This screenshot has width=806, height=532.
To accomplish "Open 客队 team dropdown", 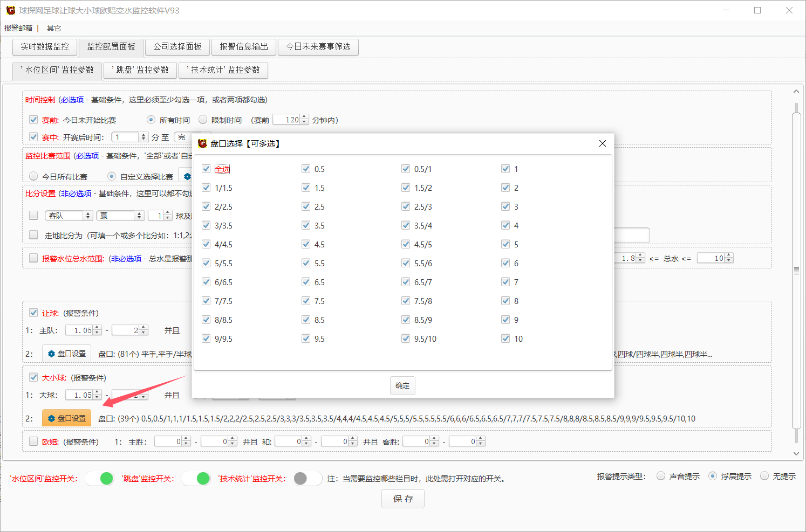I will [69, 216].
